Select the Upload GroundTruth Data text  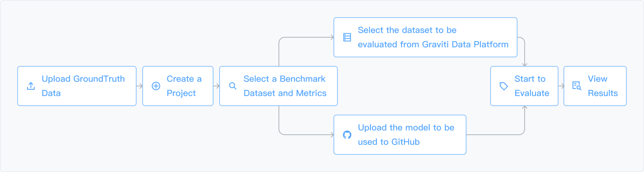point(83,86)
